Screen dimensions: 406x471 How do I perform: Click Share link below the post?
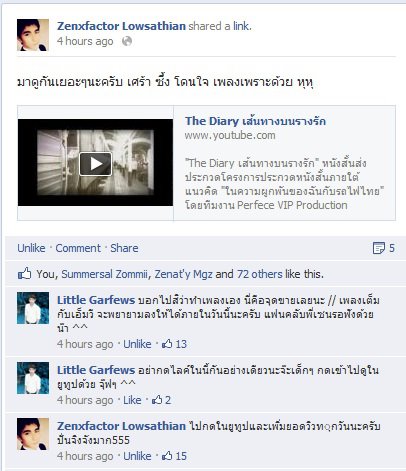[x=124, y=248]
